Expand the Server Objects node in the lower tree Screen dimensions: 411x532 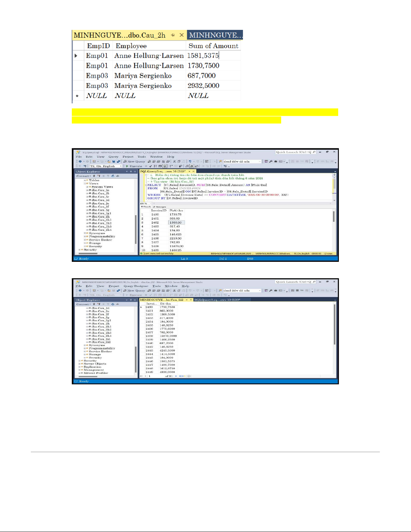pos(80,364)
